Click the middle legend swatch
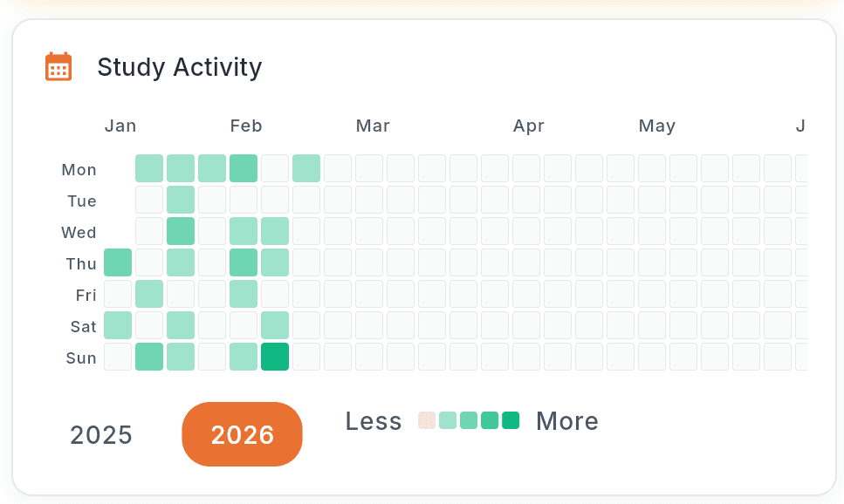 coord(469,420)
